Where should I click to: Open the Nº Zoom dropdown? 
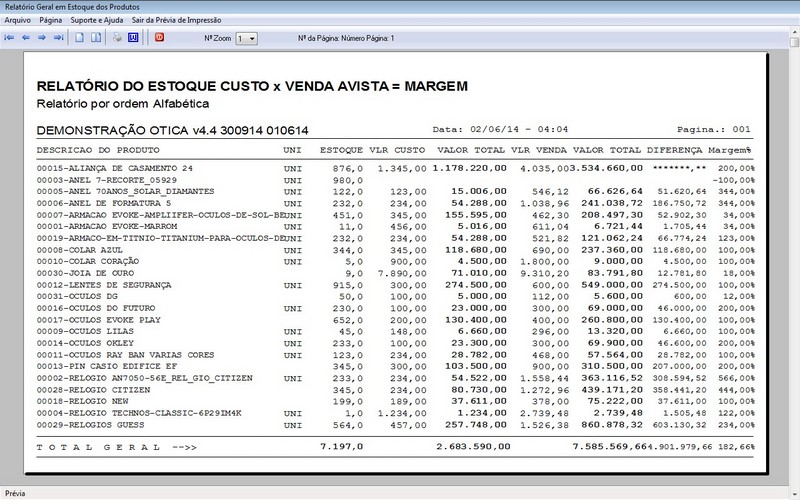[246, 38]
